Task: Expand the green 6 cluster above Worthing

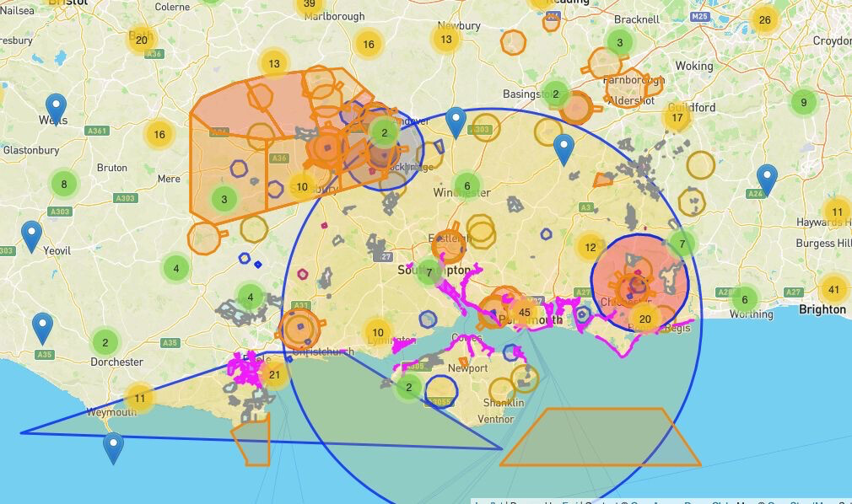Action: point(744,299)
